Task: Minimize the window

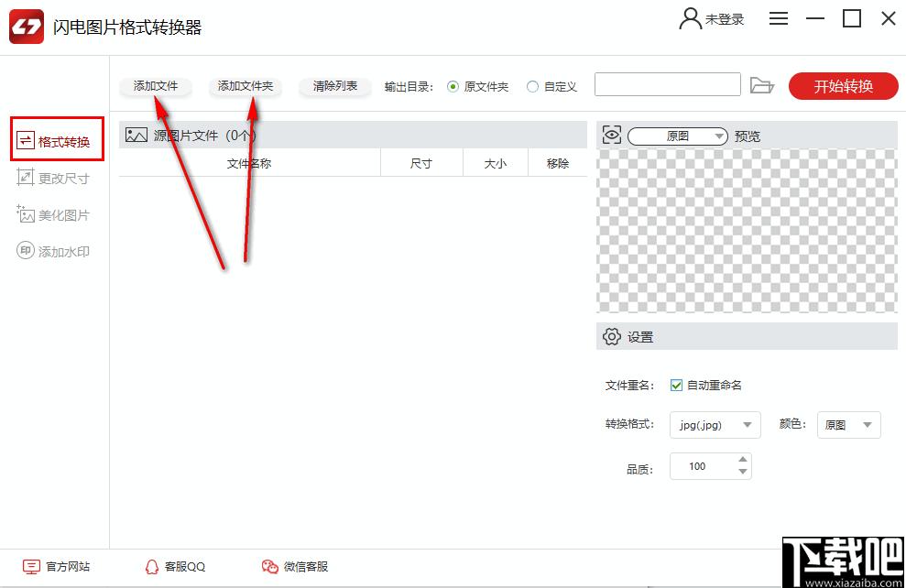Action: point(815,18)
